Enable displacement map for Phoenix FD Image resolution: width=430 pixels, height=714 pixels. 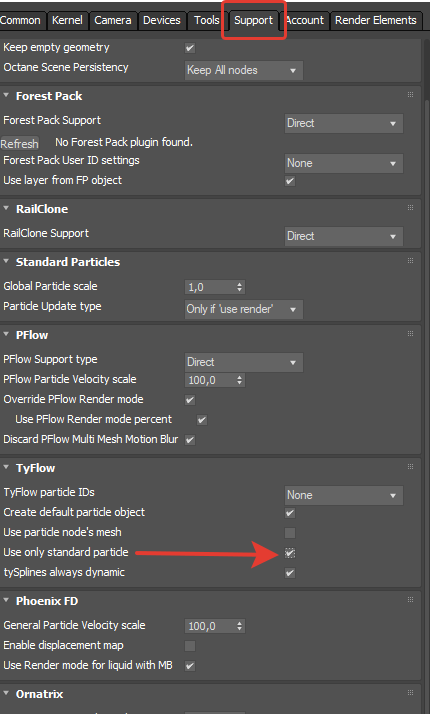[x=190, y=646]
